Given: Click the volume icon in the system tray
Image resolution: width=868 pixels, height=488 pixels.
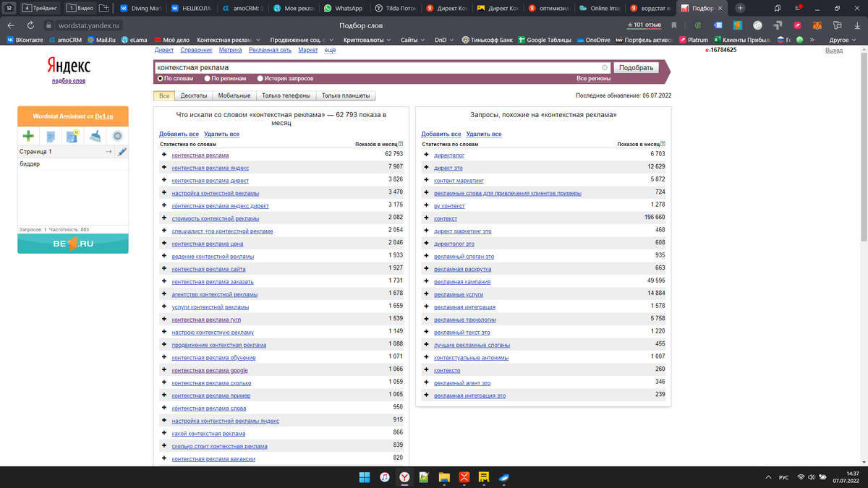Looking at the screenshot, I should pos(812,477).
